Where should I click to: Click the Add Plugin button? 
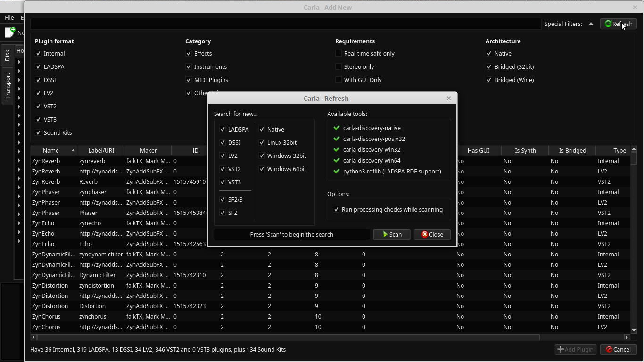576,349
